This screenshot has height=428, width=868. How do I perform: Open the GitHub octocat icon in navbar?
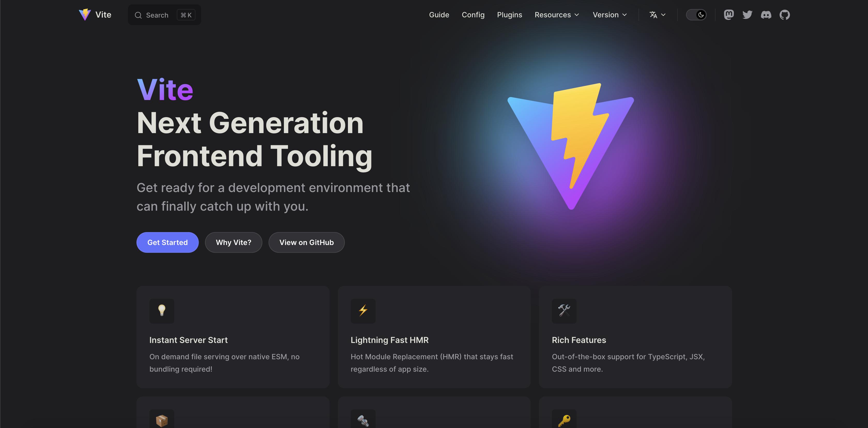coord(785,15)
